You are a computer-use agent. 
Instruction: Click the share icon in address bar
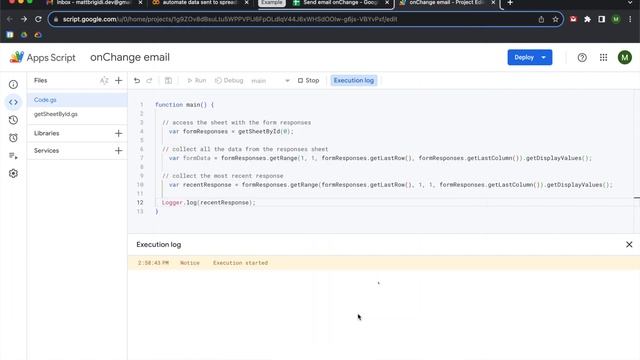coord(541,19)
